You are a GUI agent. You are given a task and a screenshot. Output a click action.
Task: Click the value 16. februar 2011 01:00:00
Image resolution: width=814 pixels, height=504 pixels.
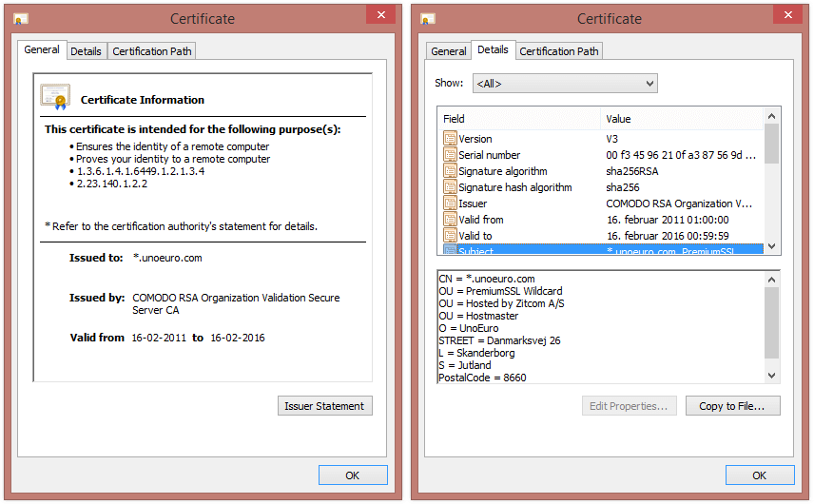[668, 219]
